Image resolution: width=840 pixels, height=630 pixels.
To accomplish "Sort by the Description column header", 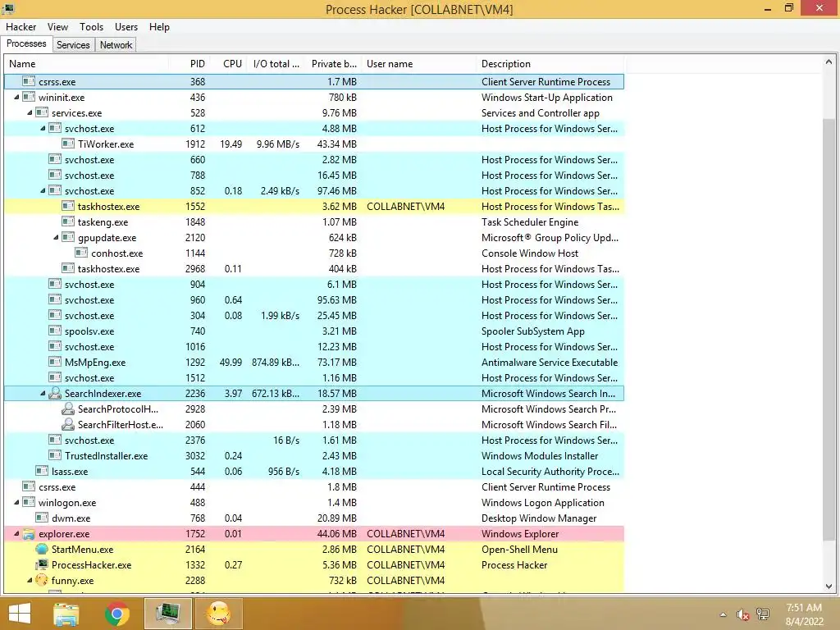I will tap(550, 64).
